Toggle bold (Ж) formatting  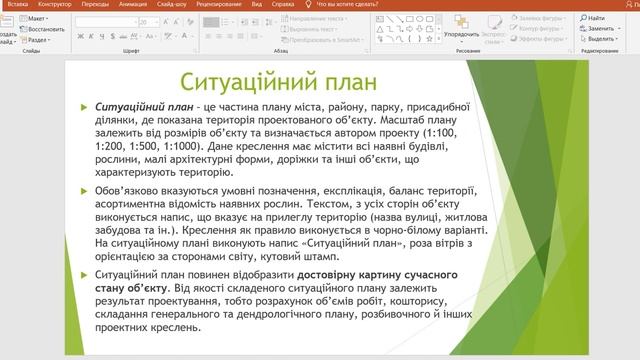[80, 36]
